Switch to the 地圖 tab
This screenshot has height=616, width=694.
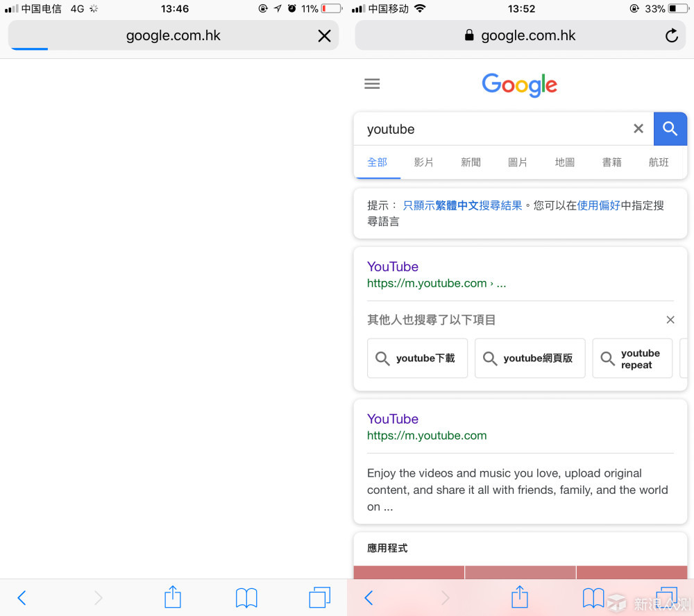coord(565,162)
